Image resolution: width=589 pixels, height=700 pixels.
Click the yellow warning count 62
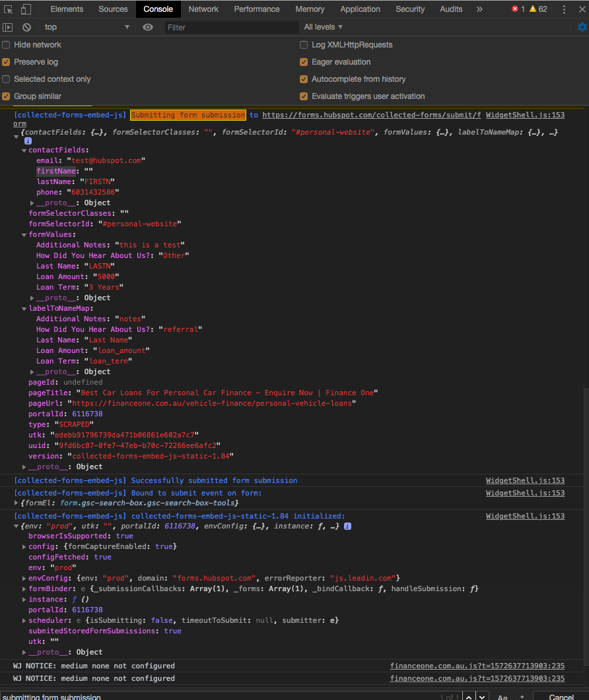pyautogui.click(x=539, y=9)
